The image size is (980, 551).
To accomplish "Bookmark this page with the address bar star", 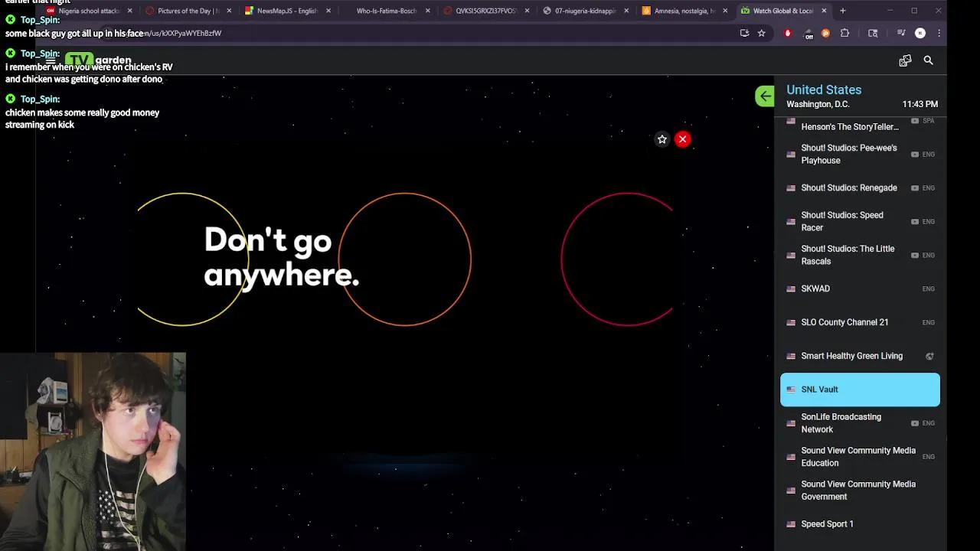I will [x=761, y=33].
